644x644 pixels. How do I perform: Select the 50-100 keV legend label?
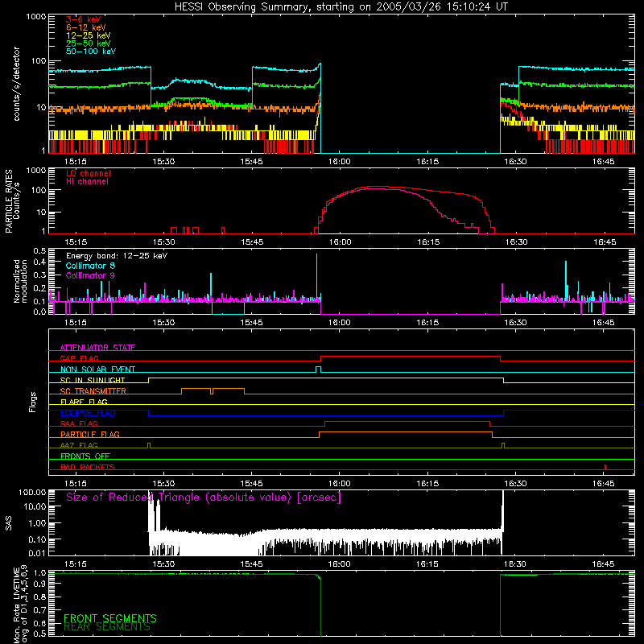click(x=91, y=52)
